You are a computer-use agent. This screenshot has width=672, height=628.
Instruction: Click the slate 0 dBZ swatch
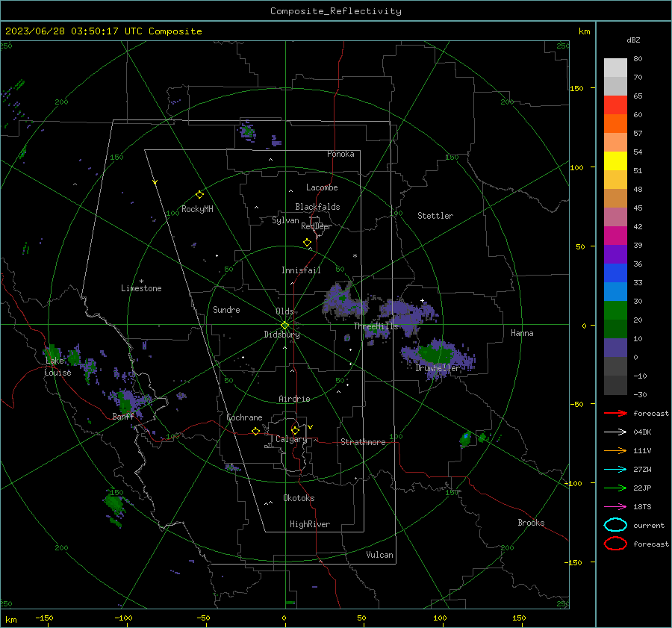coord(615,347)
